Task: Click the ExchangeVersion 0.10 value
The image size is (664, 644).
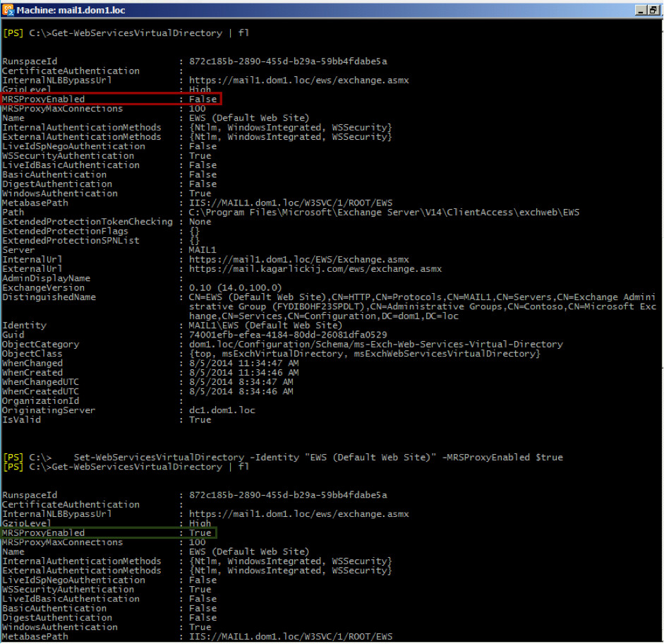Action: (235, 288)
